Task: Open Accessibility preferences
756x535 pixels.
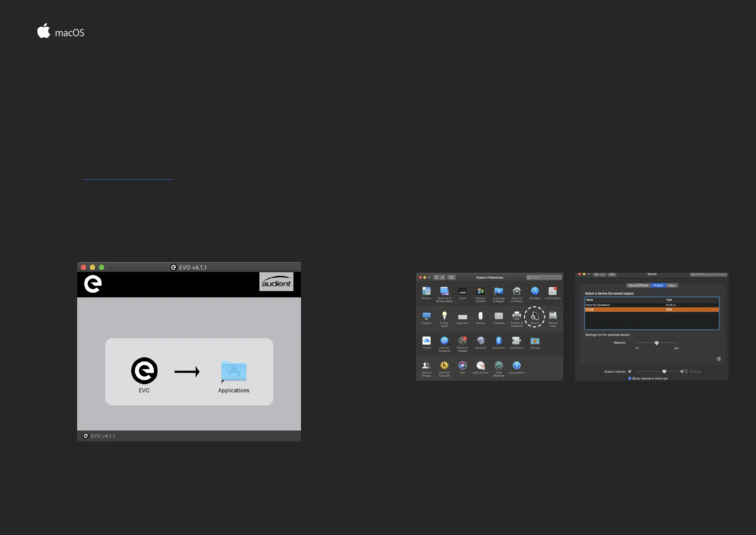Action: point(517,366)
